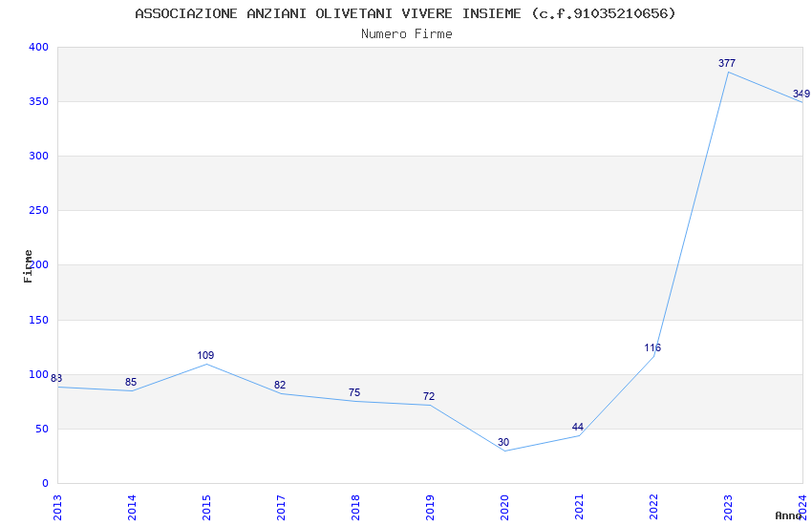812x525 pixels.
Task: Click y-axis value 300
Action: 39,156
